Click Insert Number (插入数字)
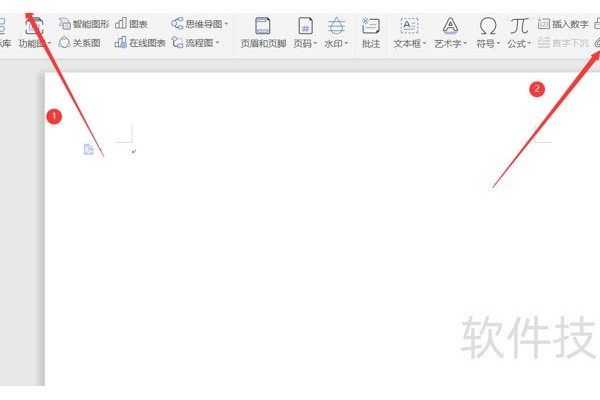Viewport: 600px width, 400px height. click(x=563, y=24)
